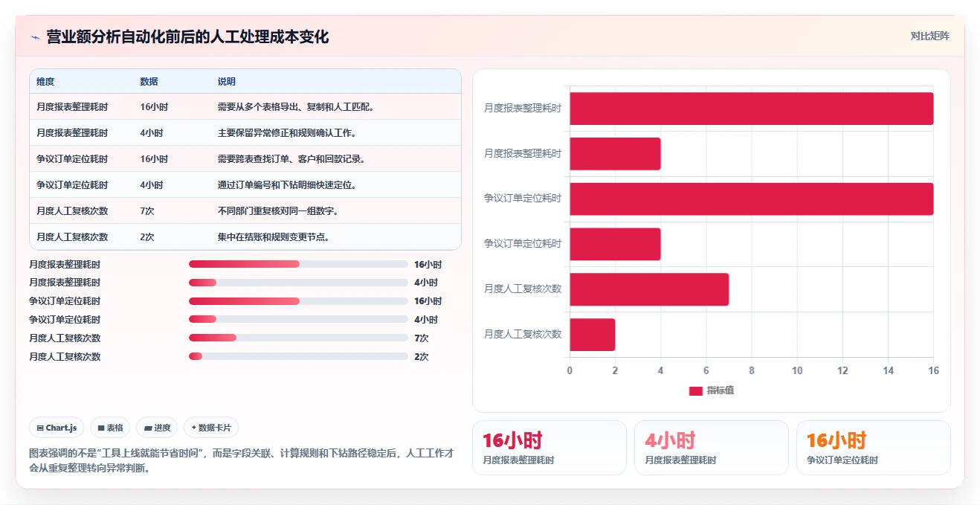The image size is (980, 505).
Task: Click the chart bar of value 7 for 月度人工复核次数
Action: [649, 289]
